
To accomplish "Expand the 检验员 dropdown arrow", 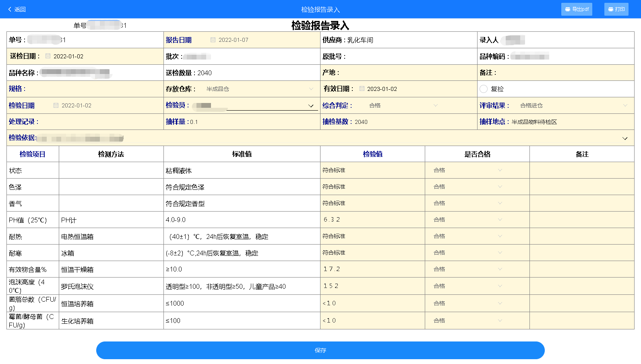I will 311,106.
